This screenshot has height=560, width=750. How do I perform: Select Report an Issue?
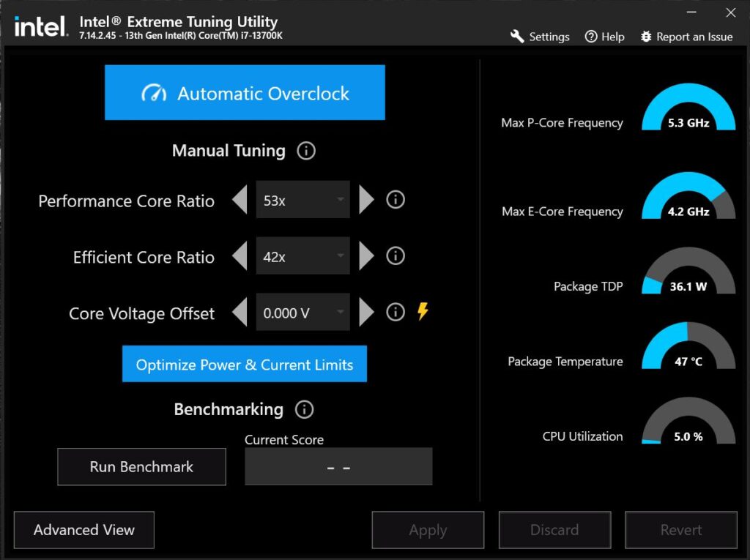tap(686, 37)
